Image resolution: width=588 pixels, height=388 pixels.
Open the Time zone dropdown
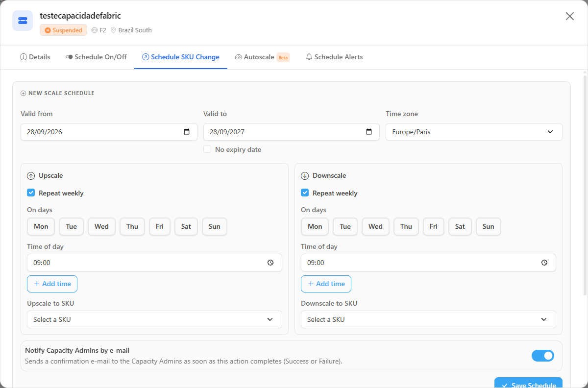pos(474,132)
